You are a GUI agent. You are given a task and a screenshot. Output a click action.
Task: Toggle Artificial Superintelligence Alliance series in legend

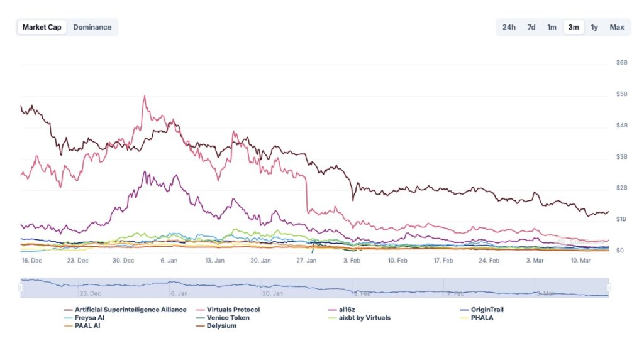coord(126,310)
